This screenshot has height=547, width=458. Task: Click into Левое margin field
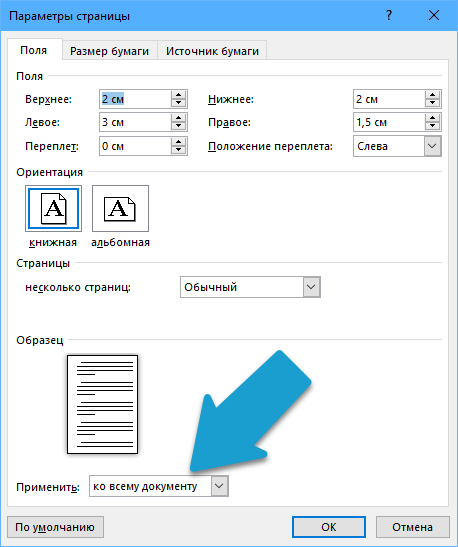point(135,122)
